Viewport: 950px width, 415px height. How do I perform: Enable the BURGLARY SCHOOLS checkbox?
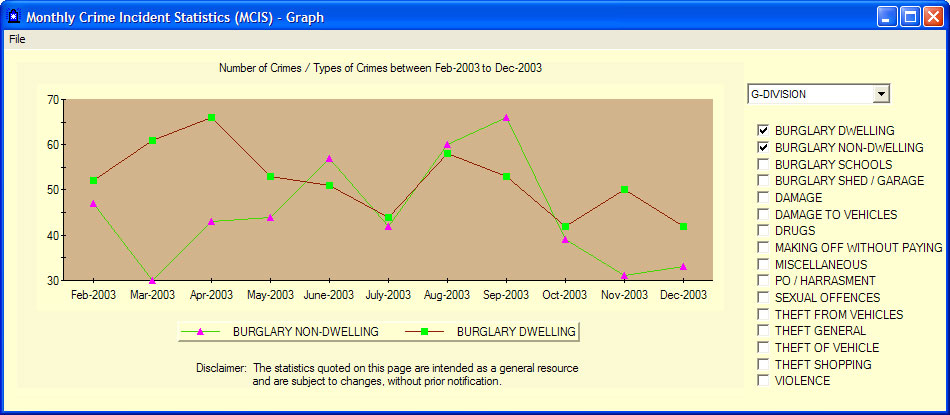coord(764,164)
